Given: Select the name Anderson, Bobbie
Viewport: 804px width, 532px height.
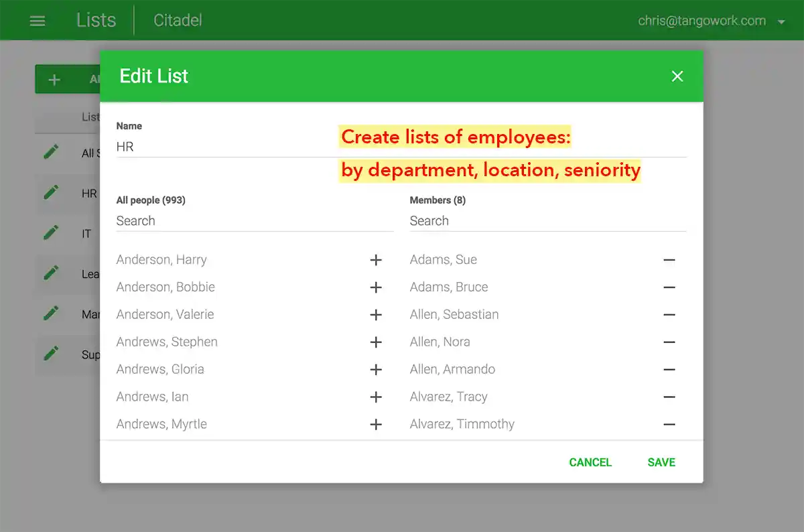Looking at the screenshot, I should (x=165, y=287).
